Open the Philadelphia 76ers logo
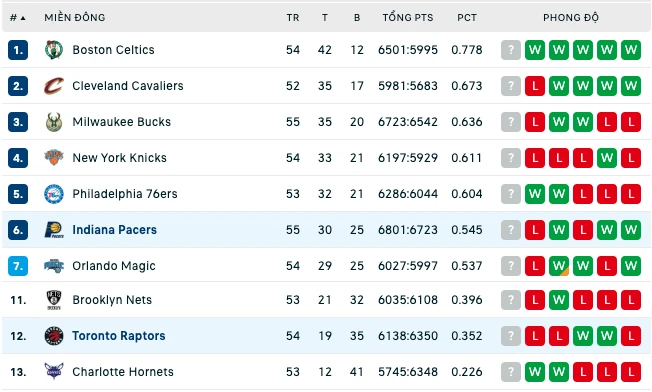Image resolution: width=652 pixels, height=392 pixels. 54,194
